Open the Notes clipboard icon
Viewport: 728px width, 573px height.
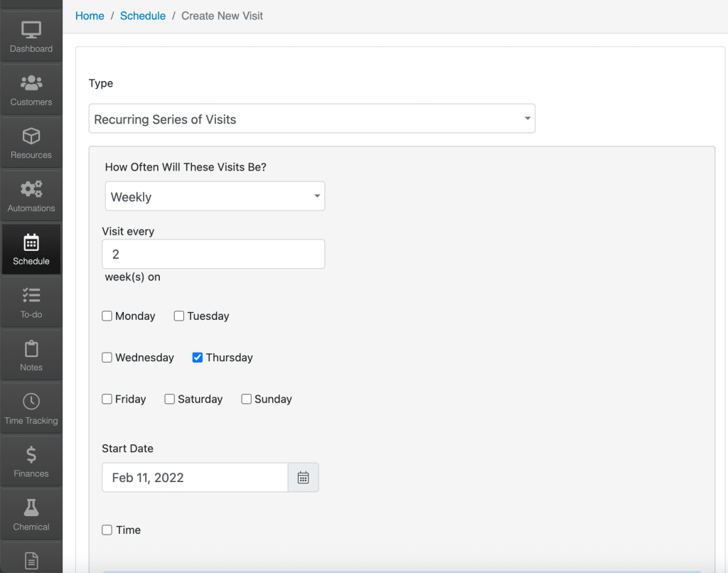pos(31,349)
